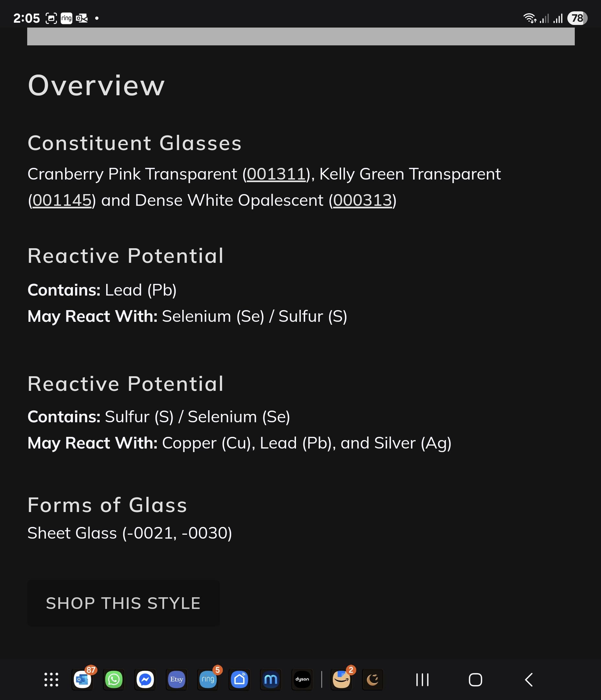601x700 pixels.
Task: Tap the SHOP THIS STYLE button
Action: coord(123,603)
